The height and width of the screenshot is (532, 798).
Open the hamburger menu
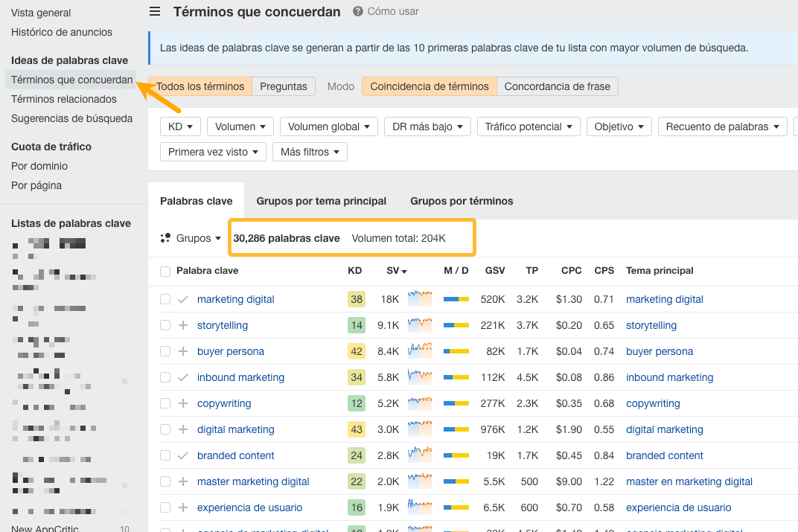[x=154, y=11]
